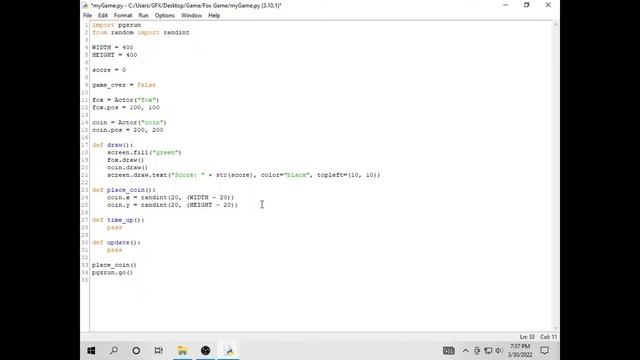Click the Windows Start button

pyautogui.click(x=91, y=351)
